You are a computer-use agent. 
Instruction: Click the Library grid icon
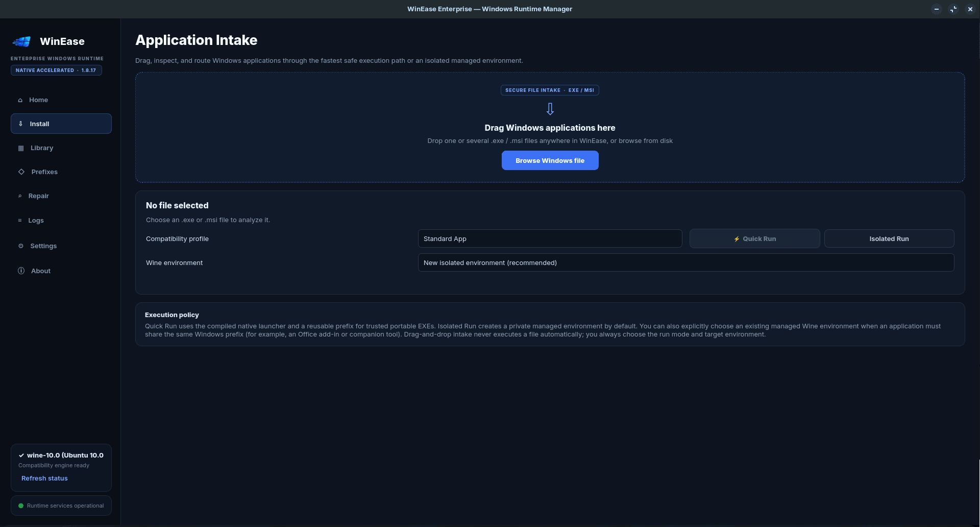coord(21,148)
